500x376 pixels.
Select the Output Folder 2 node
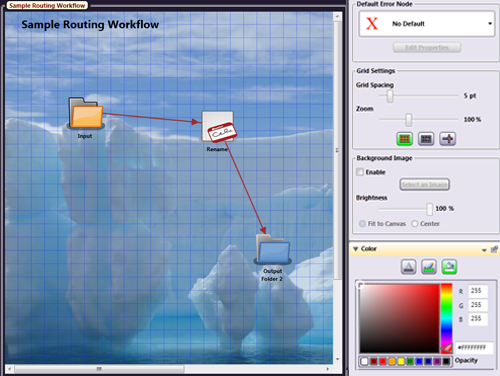tap(273, 250)
